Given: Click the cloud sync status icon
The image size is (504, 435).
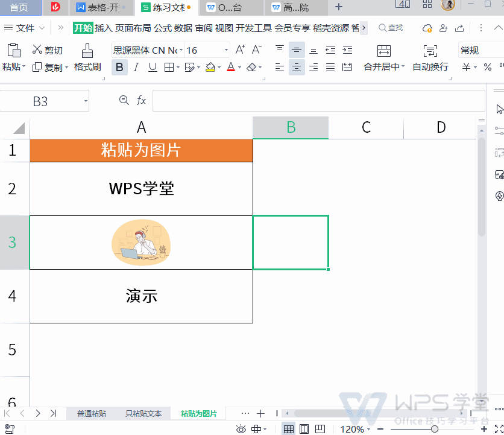Looking at the screenshot, I should point(427,28).
